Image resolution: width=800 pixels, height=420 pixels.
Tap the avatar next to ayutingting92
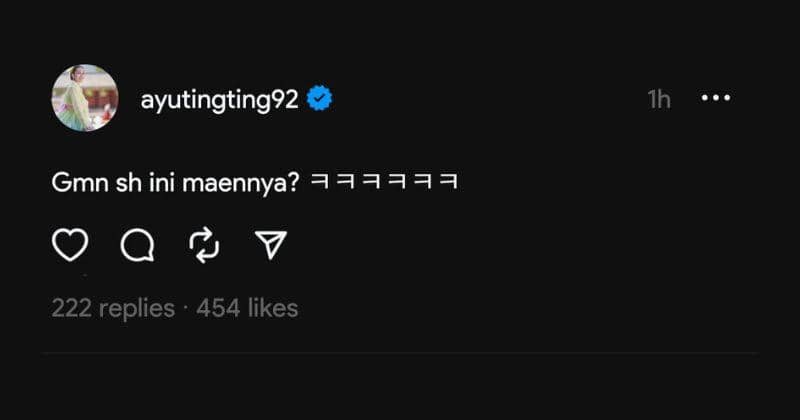coord(85,98)
